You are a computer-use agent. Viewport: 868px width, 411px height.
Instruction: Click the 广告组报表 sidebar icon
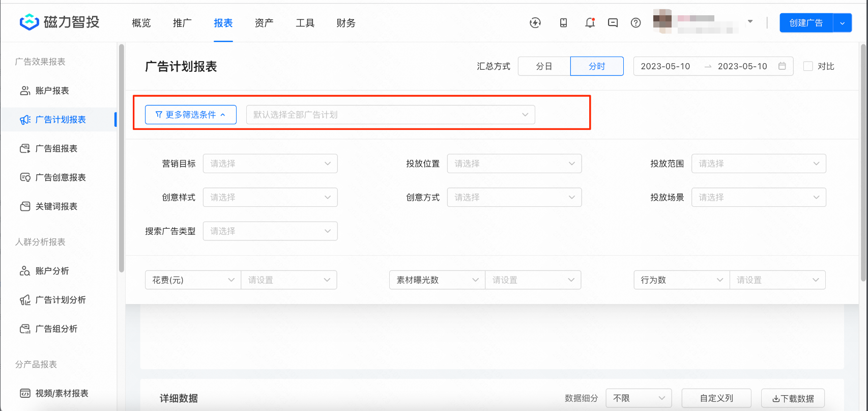(25, 149)
